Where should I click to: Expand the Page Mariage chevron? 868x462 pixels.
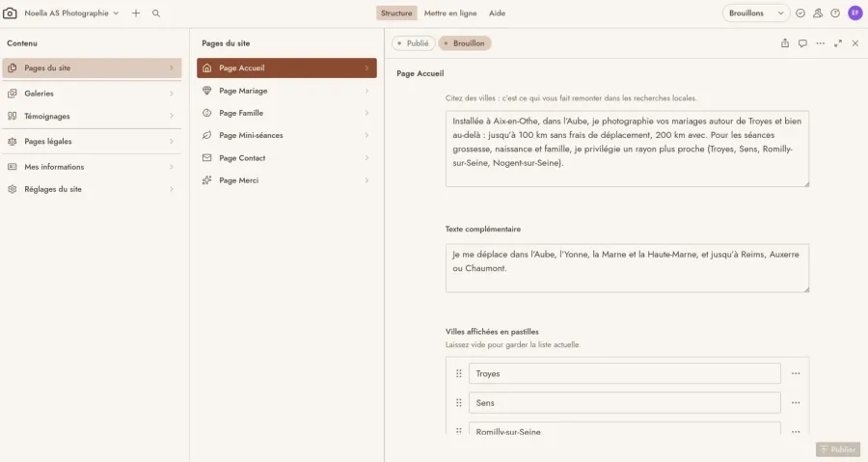click(x=366, y=91)
